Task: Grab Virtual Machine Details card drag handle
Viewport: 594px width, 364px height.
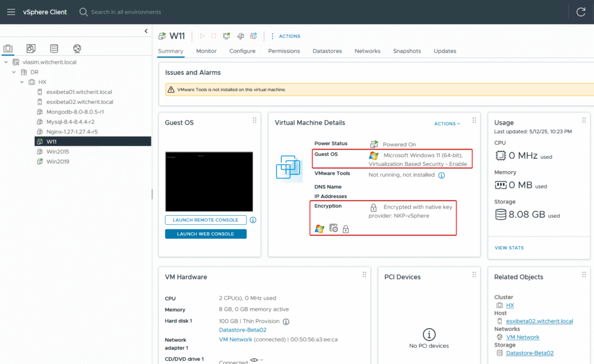Action: (x=475, y=121)
